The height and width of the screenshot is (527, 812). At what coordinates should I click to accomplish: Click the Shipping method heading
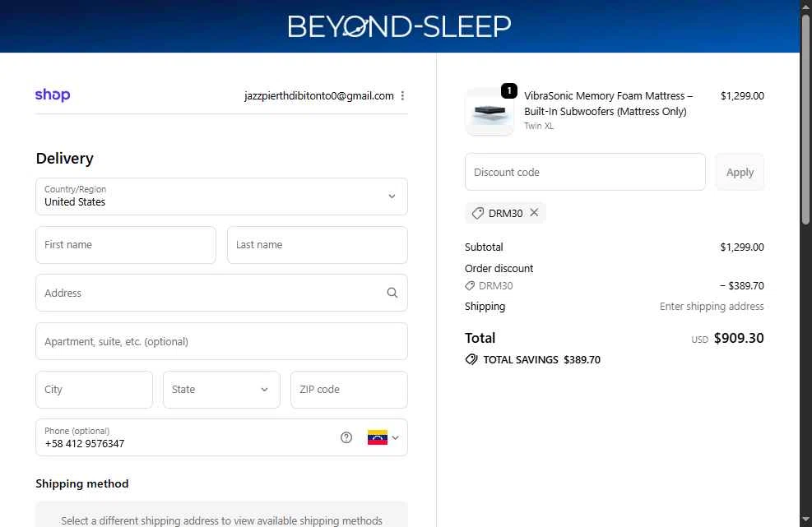(x=81, y=483)
